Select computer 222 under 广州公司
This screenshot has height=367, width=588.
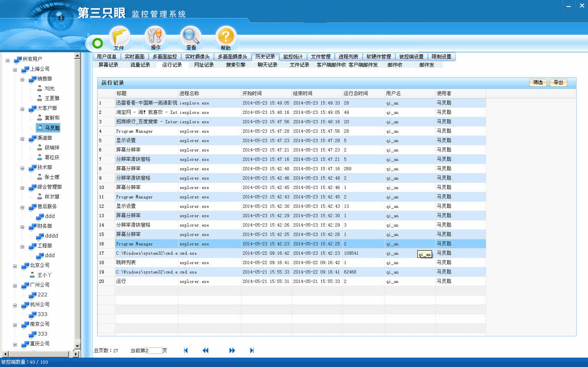pyautogui.click(x=42, y=295)
